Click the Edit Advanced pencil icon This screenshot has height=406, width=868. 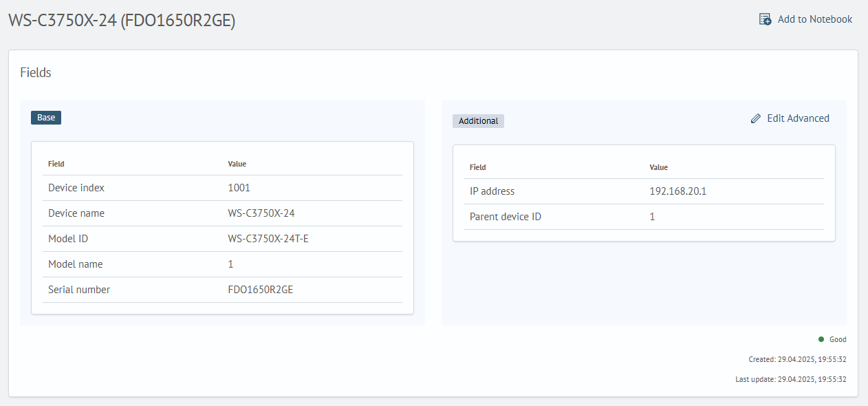point(756,118)
